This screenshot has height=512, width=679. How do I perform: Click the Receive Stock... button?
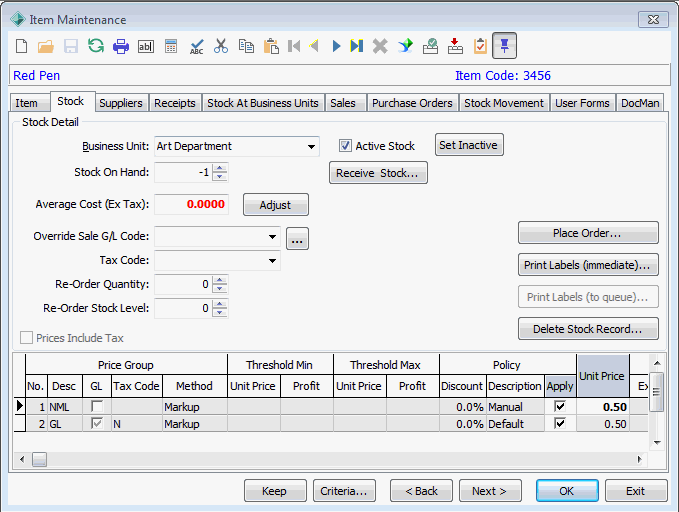coord(378,173)
